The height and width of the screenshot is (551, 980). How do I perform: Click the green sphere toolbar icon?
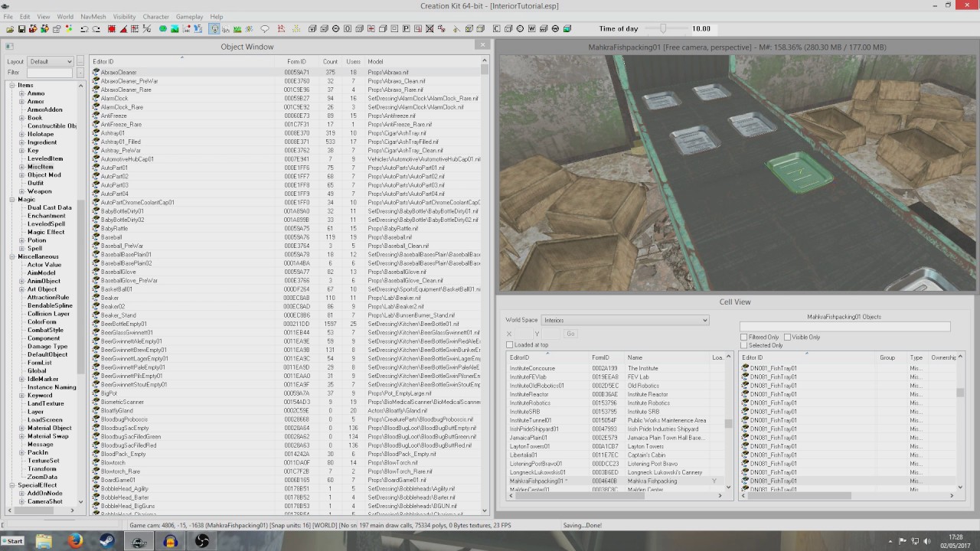click(x=163, y=29)
